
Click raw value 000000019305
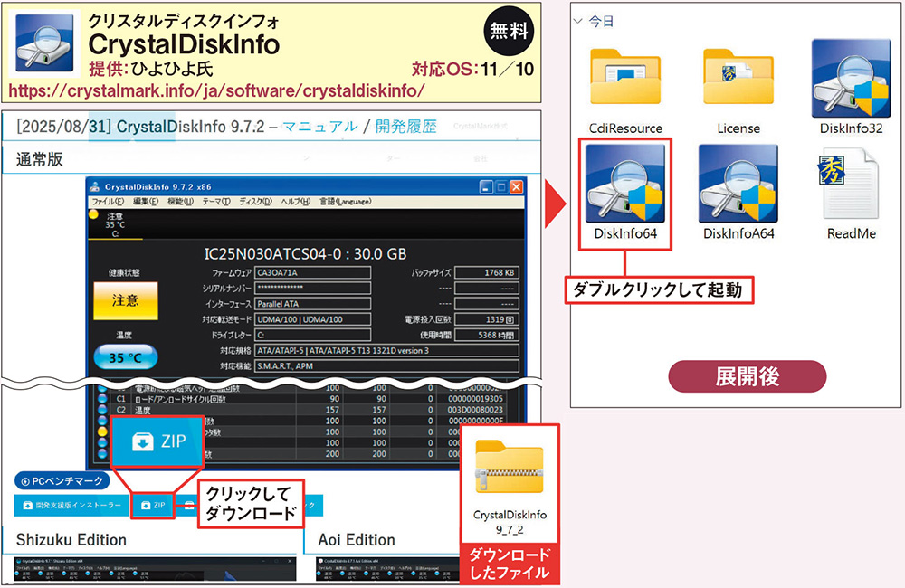pyautogui.click(x=476, y=399)
